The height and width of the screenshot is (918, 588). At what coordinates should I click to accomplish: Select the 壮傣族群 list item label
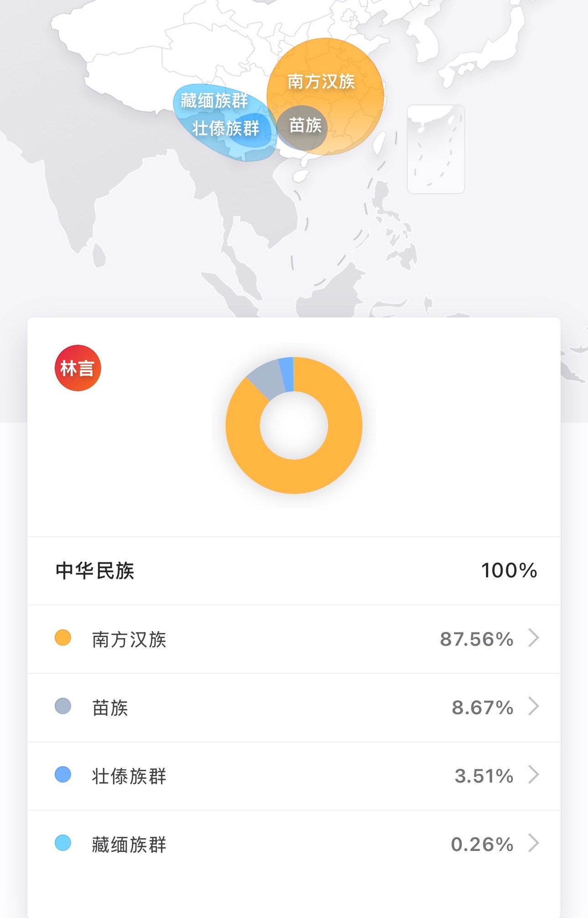pos(129,776)
